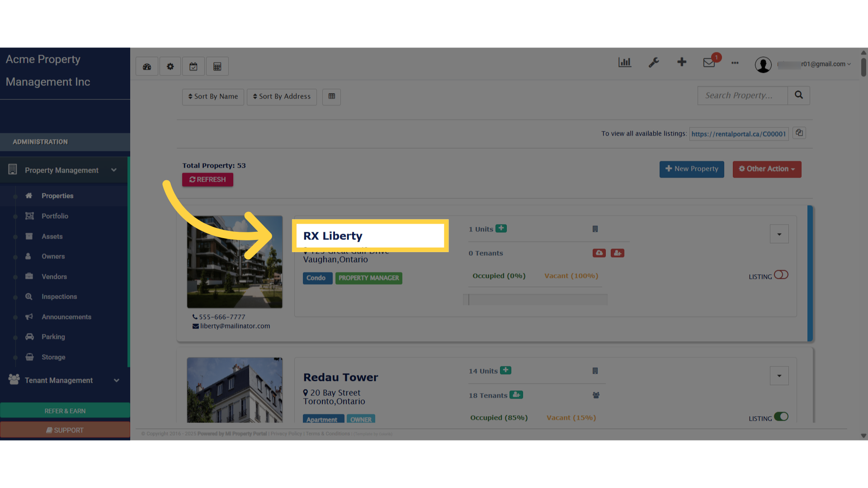
Task: Open the calendar check icon
Action: (193, 66)
